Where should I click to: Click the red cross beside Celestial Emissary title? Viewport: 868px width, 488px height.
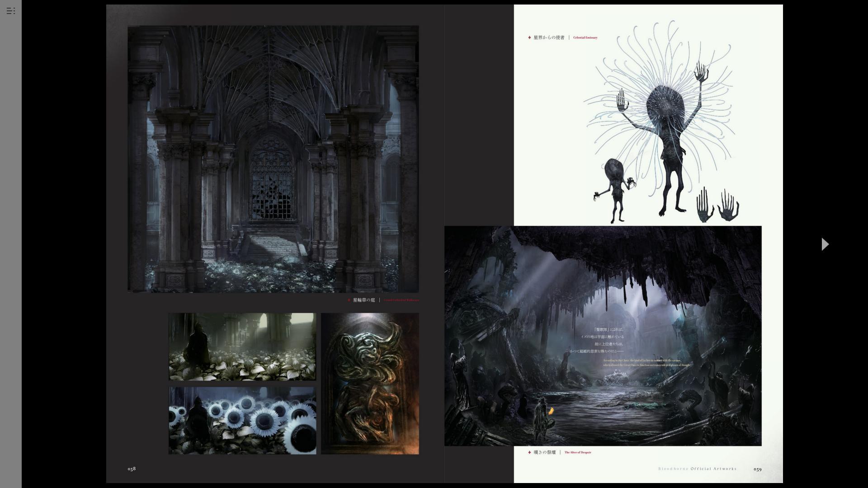pos(529,38)
